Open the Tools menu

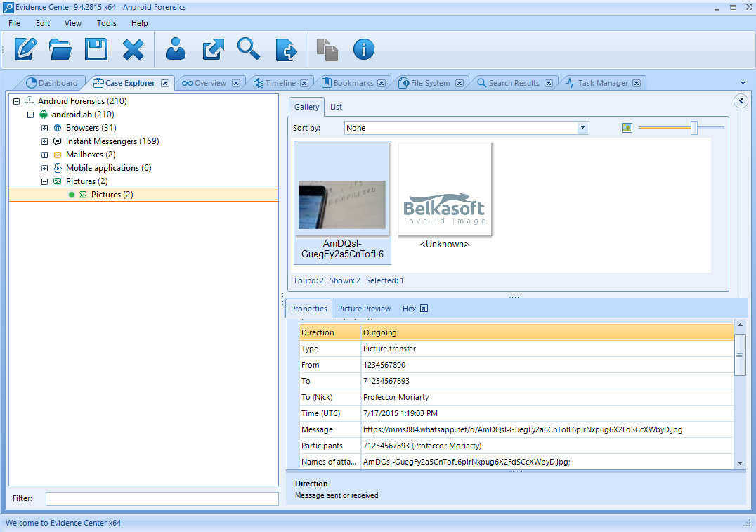click(x=106, y=23)
